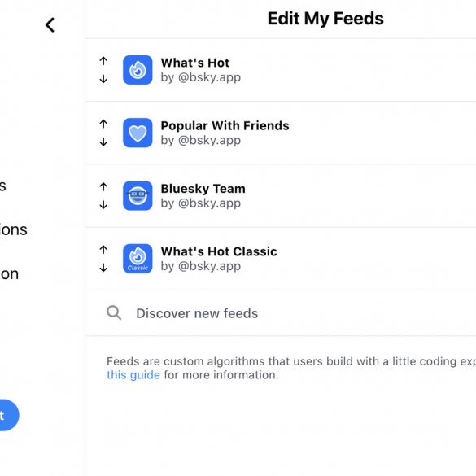The height and width of the screenshot is (476, 476).
Task: Move What's Hot Classic feed up
Action: tap(103, 250)
